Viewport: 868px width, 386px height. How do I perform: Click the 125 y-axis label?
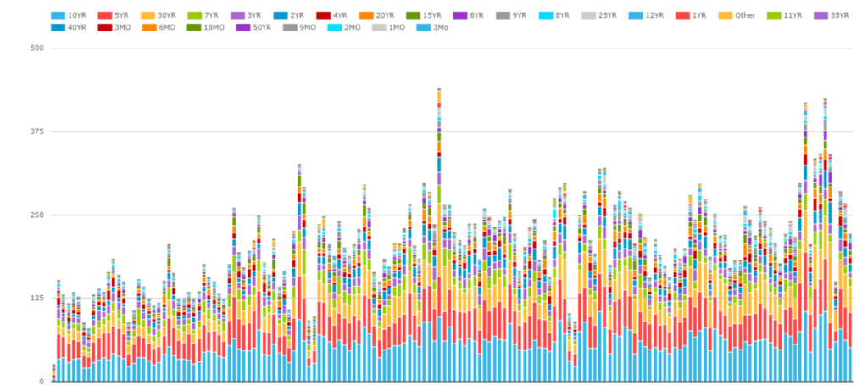coord(36,299)
